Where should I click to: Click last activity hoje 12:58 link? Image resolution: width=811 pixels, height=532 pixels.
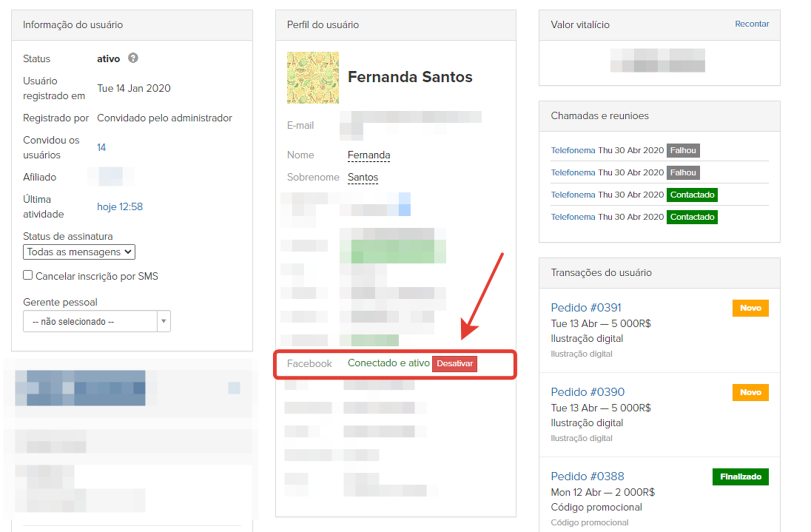click(120, 206)
